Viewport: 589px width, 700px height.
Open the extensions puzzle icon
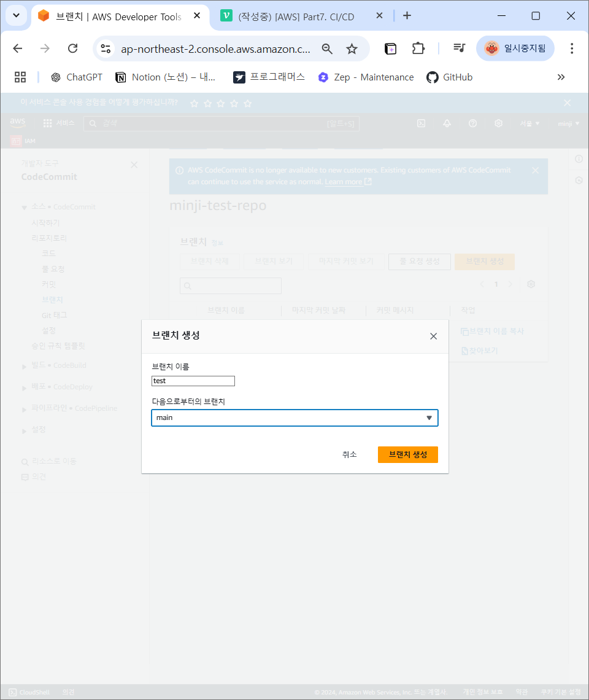(418, 49)
